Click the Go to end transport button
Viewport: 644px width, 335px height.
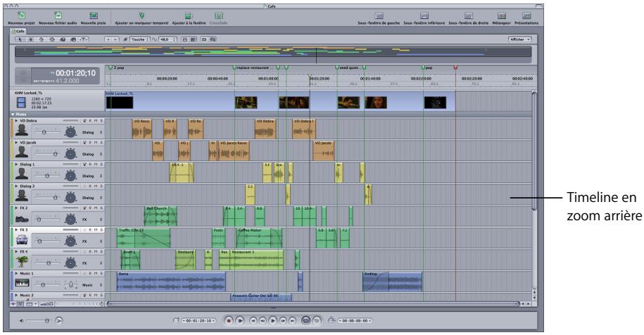tap(292, 320)
